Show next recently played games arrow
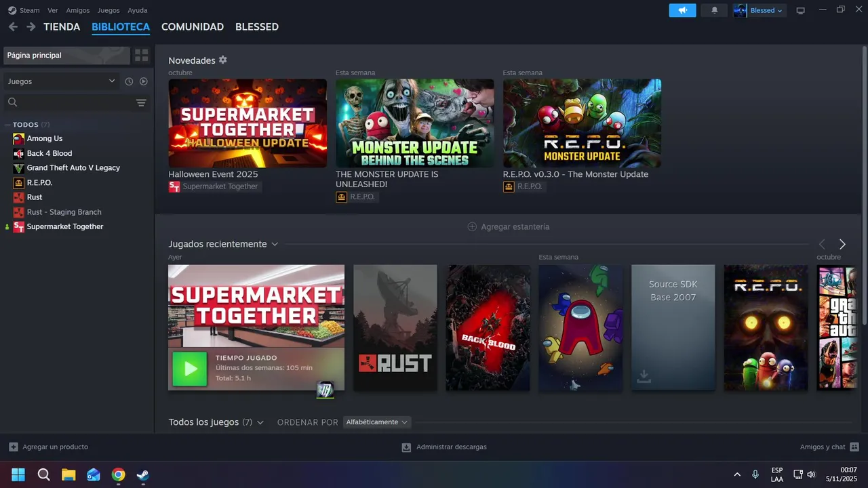Screen dimensions: 868x488 click(x=842, y=244)
